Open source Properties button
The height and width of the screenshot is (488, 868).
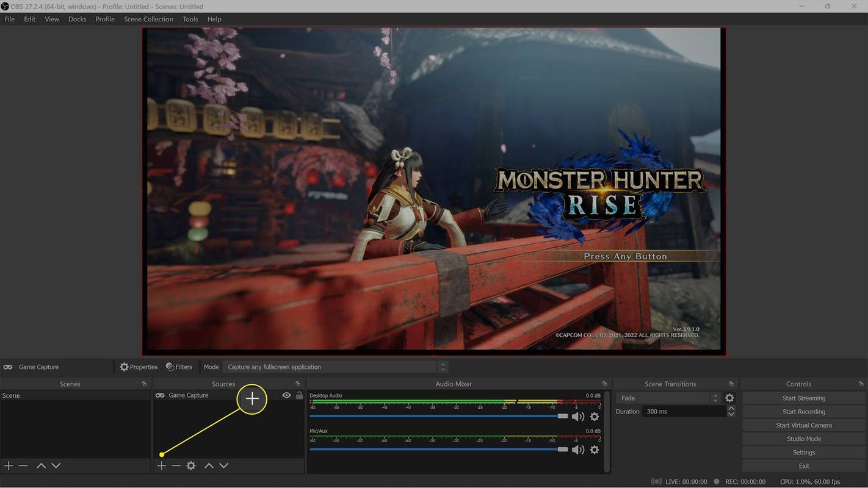pyautogui.click(x=139, y=367)
